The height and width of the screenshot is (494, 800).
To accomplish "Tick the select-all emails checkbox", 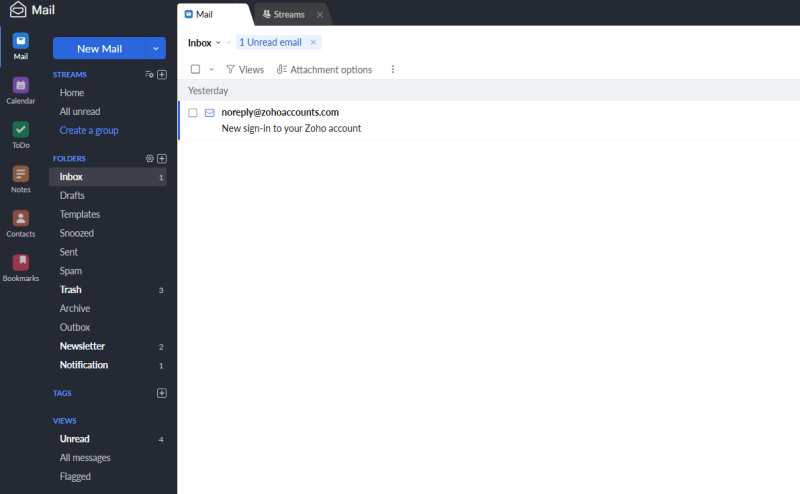I will [195, 69].
